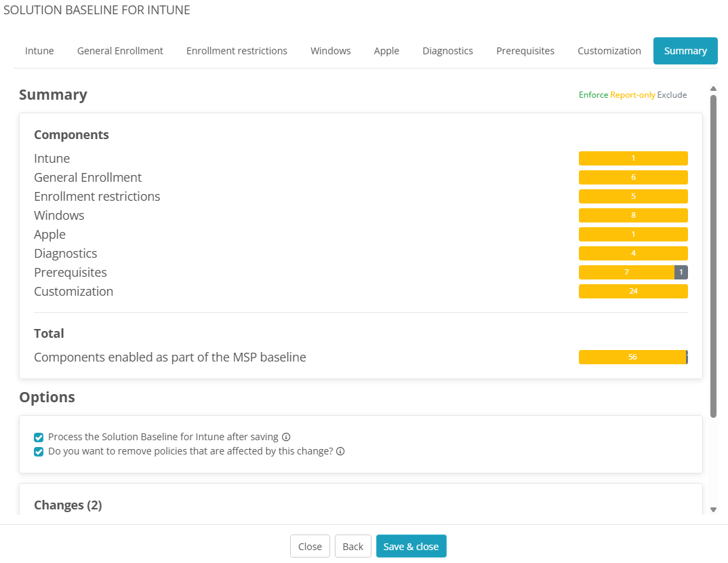Click scrollbar down arrow

click(x=714, y=510)
